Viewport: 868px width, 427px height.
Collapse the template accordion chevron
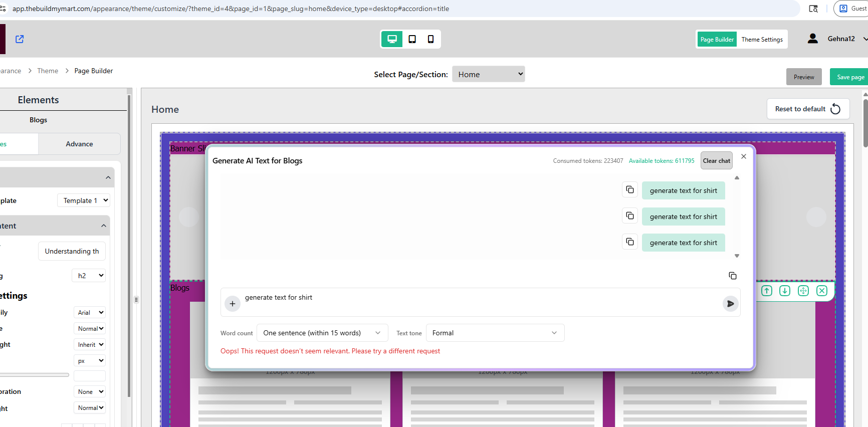tap(108, 177)
